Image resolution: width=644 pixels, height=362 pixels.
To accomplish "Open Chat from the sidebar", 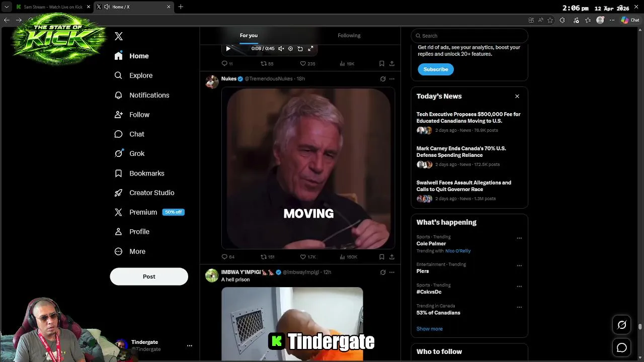I will 130,134.
